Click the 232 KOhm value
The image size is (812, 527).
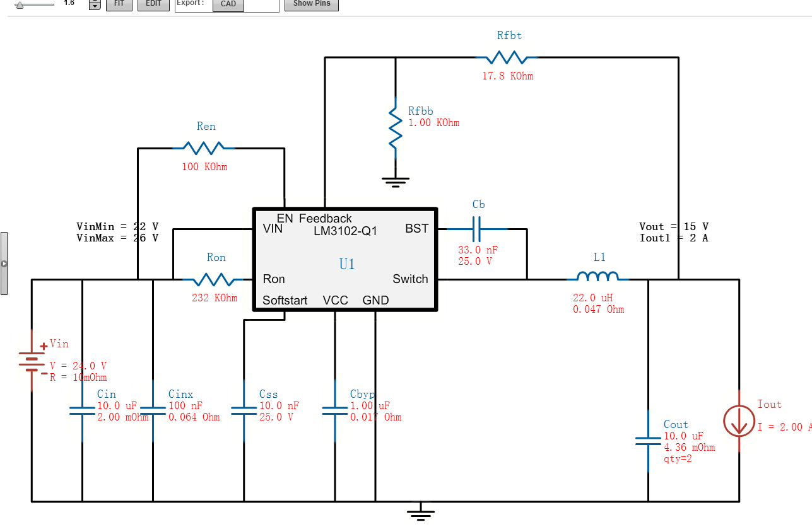(215, 298)
